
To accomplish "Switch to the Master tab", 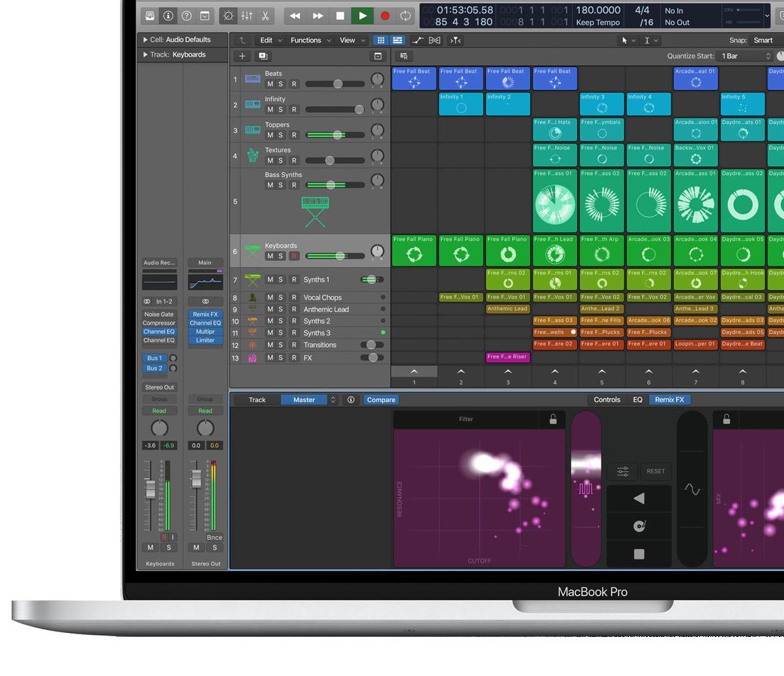I will (304, 400).
